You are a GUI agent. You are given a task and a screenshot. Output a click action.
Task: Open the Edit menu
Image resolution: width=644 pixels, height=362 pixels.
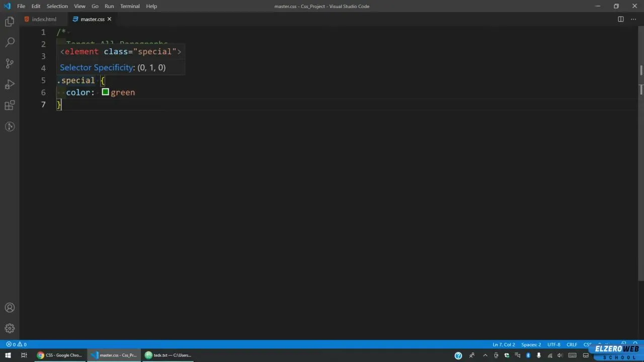point(36,6)
